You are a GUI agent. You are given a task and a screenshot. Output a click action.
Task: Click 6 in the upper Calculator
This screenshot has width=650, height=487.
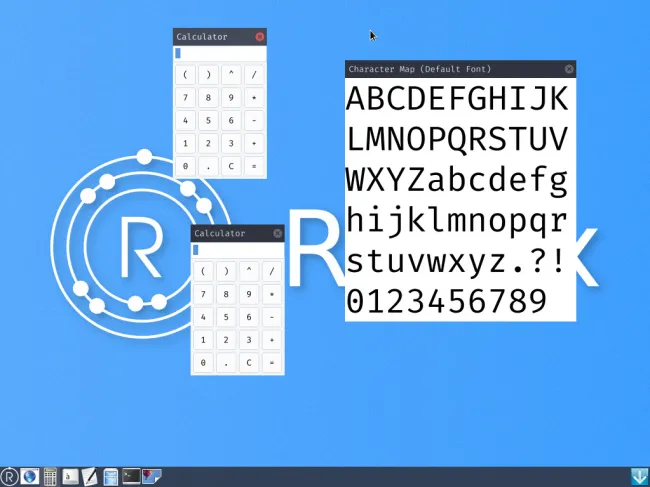pyautogui.click(x=231, y=120)
